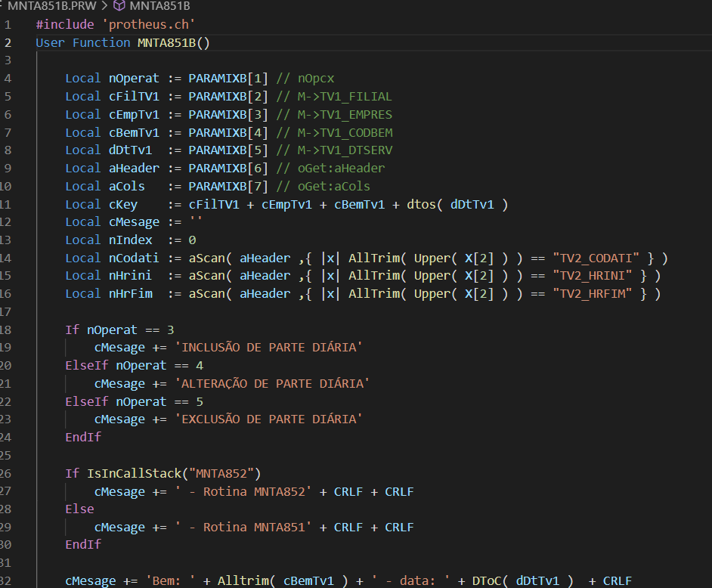Click the string 'EXCLUSÃO DE PARTE DIÁRIA'
This screenshot has height=588, width=712.
point(269,419)
